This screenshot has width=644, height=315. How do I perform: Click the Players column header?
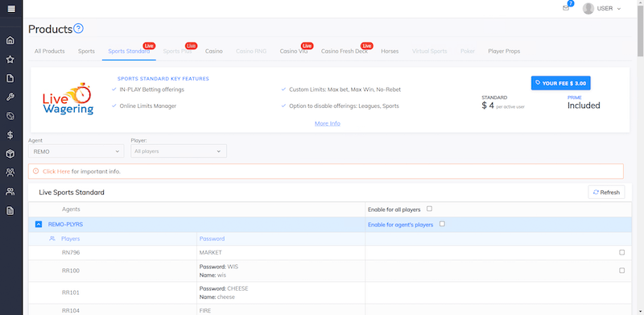click(70, 238)
